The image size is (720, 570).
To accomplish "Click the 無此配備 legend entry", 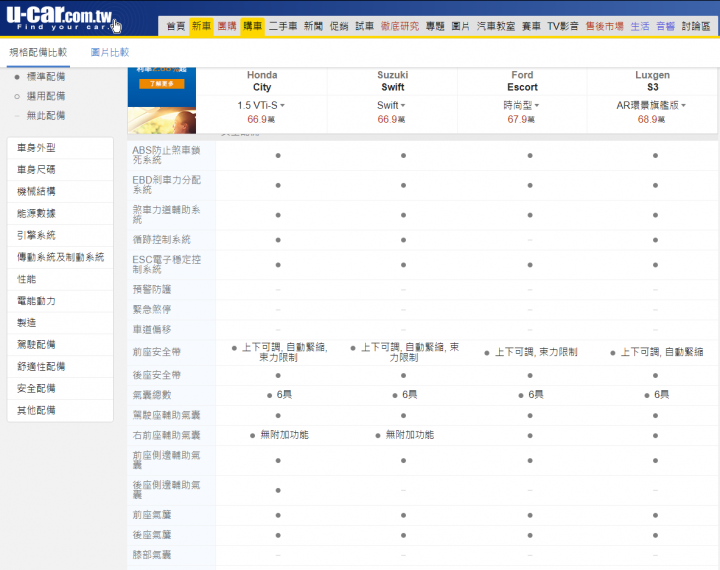I will click(40, 115).
